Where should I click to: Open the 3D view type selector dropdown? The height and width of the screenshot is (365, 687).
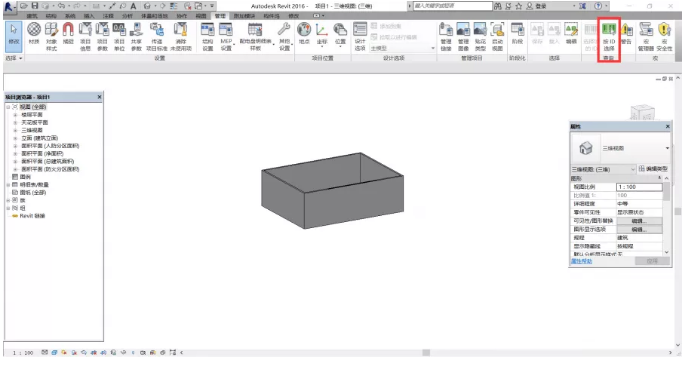[621, 149]
